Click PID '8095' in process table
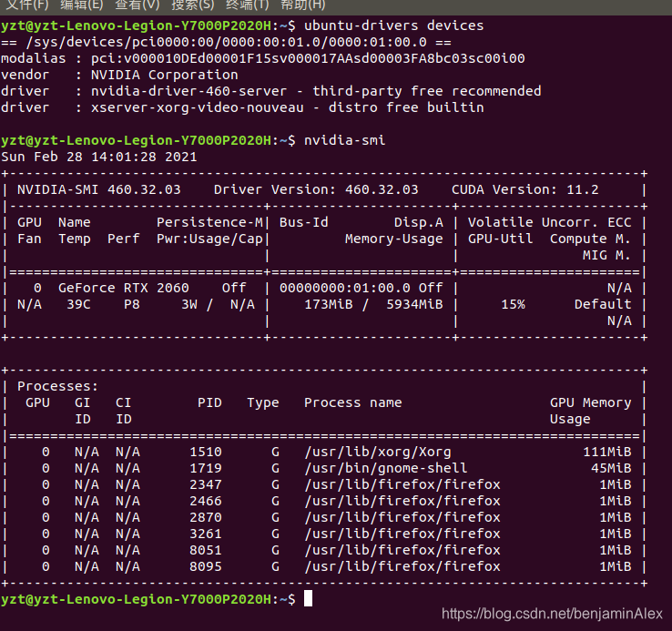The height and width of the screenshot is (631, 672). pos(206,566)
